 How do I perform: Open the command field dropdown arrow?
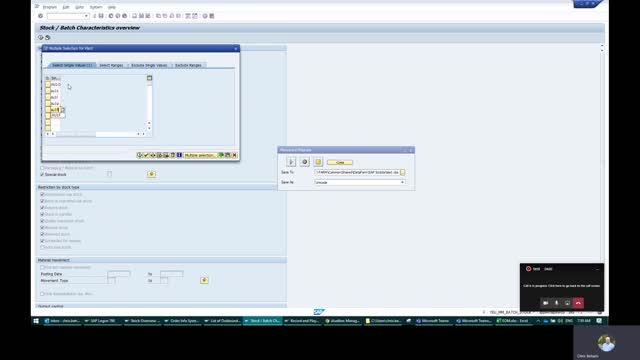click(x=87, y=16)
